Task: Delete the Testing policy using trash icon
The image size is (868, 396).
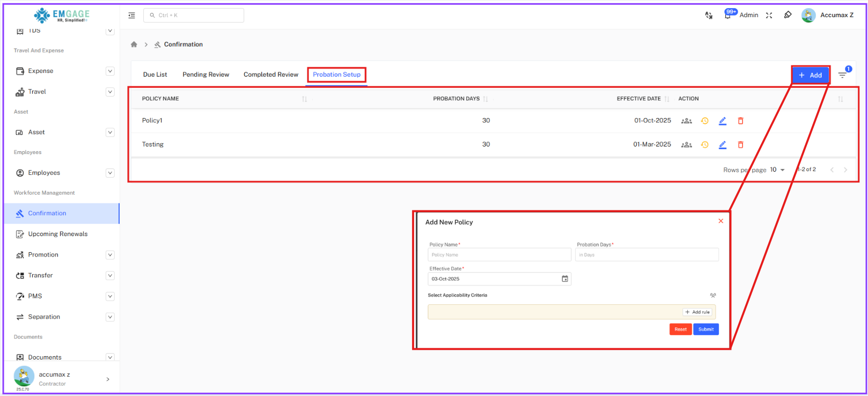Action: 740,145
